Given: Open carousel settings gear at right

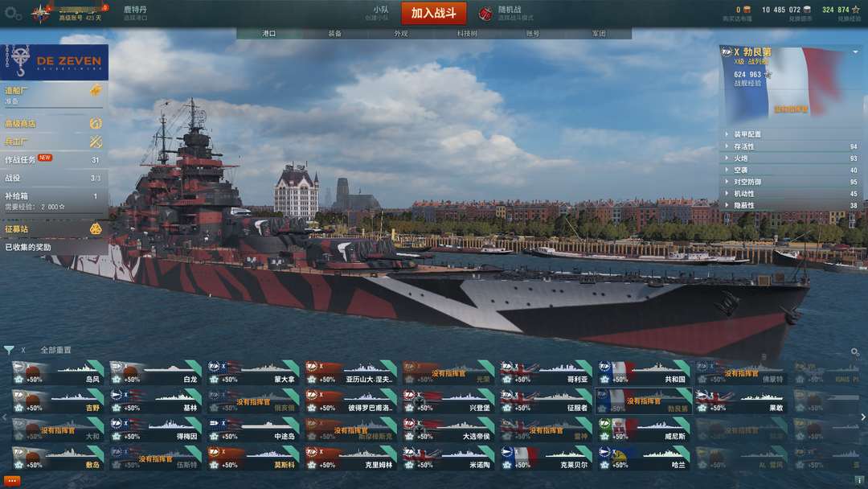Looking at the screenshot, I should 854,351.
